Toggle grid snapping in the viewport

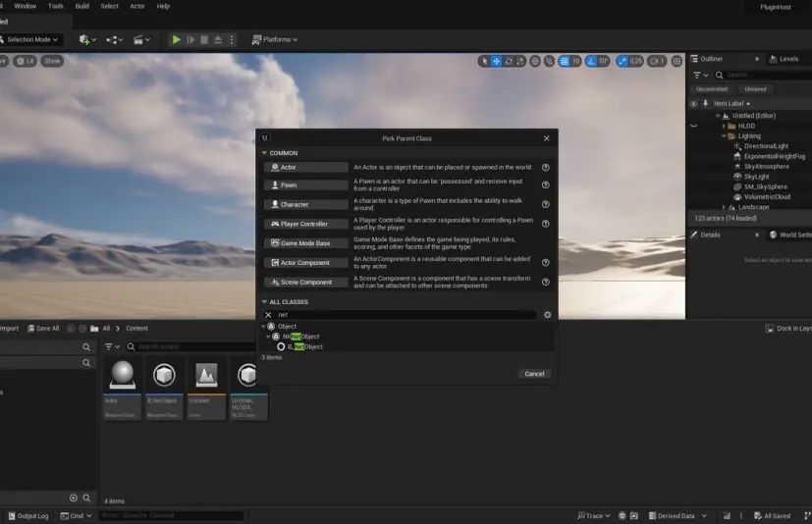click(563, 61)
